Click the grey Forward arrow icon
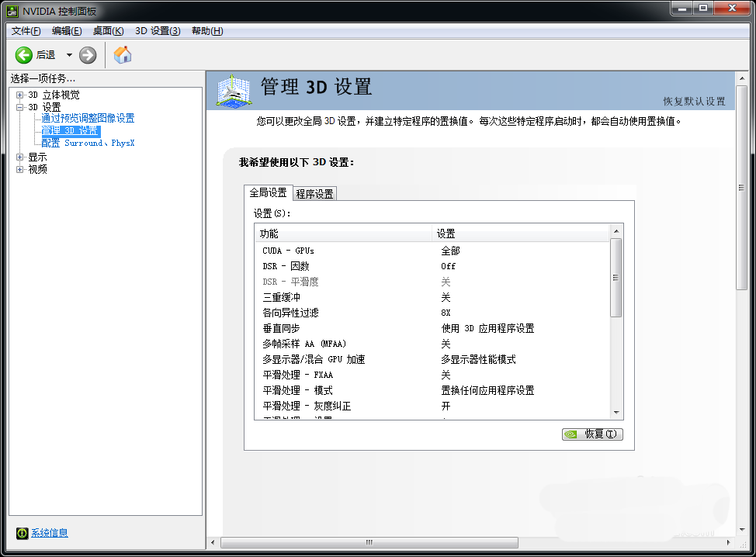 coord(88,55)
